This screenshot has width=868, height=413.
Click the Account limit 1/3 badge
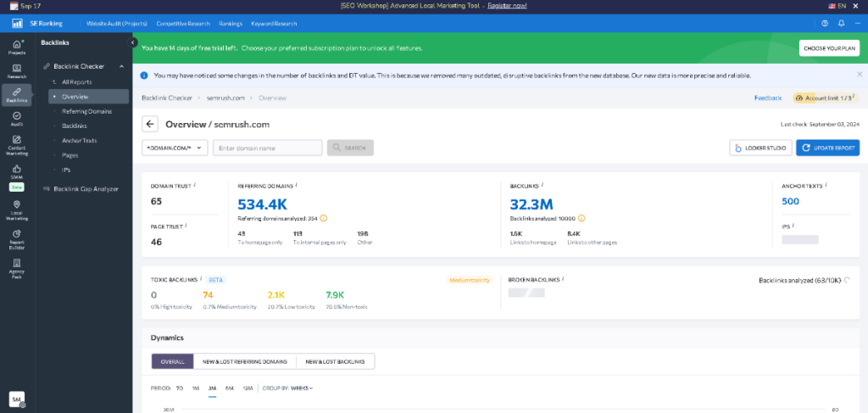tap(826, 98)
